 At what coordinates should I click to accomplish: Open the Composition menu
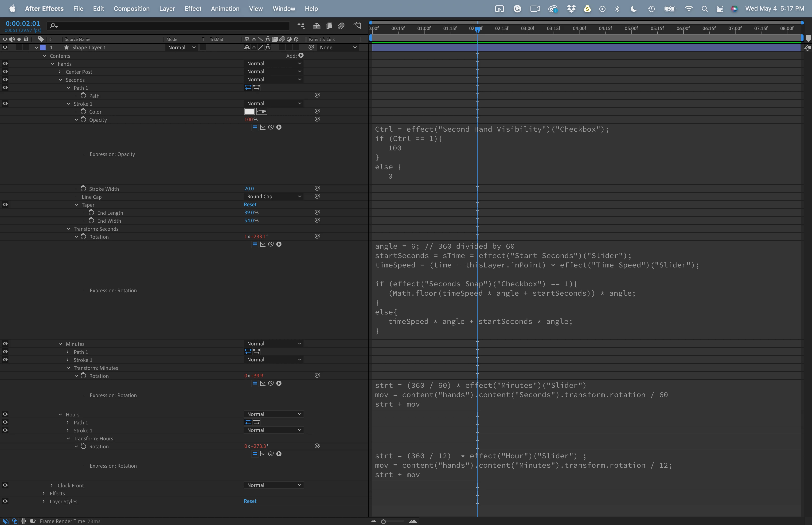(132, 8)
